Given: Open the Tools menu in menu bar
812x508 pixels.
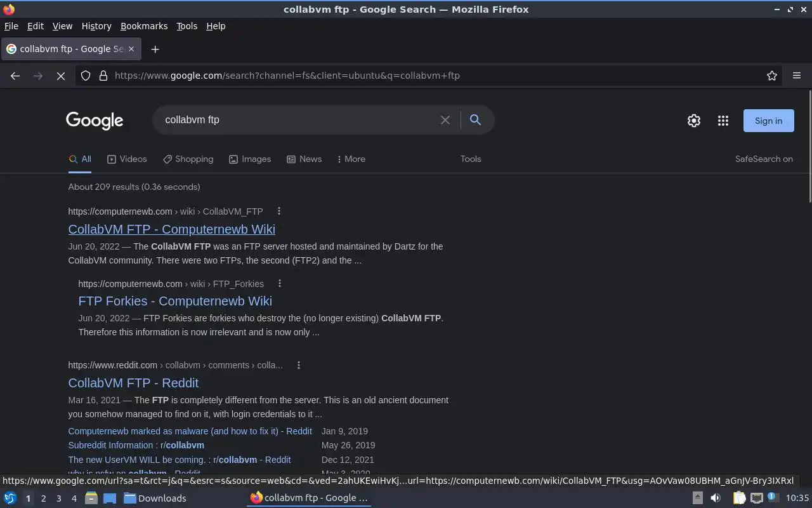Looking at the screenshot, I should [x=187, y=26].
